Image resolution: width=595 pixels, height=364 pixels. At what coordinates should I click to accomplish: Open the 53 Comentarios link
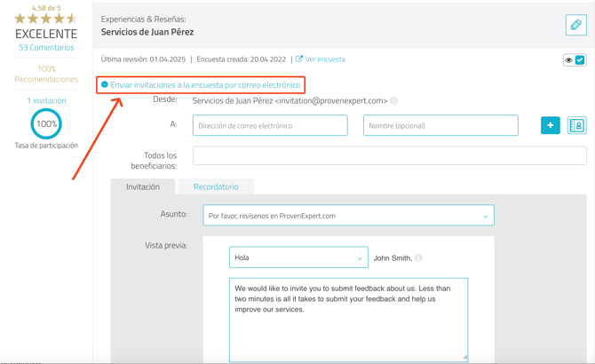[x=46, y=47]
